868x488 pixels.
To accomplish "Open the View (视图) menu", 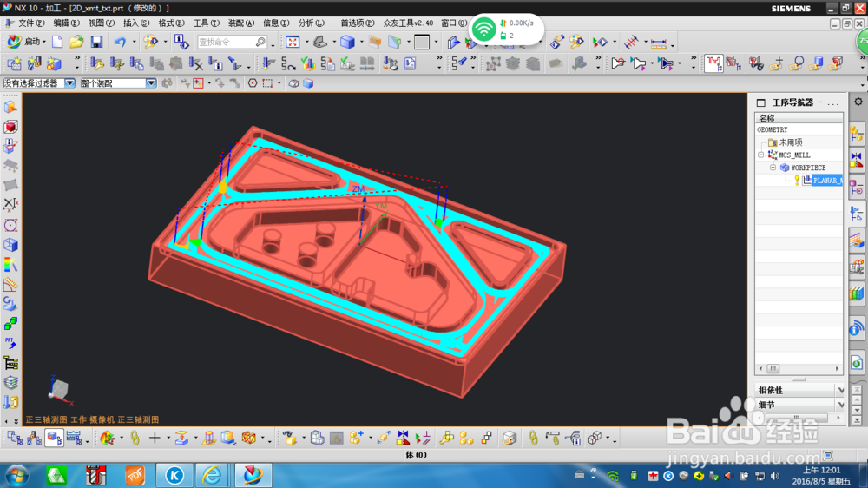I will (x=102, y=23).
